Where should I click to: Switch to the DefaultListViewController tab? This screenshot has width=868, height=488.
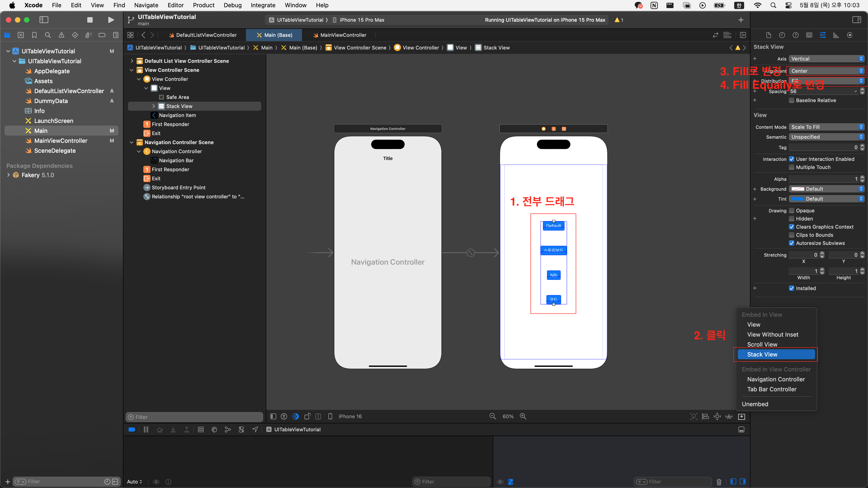pos(203,35)
